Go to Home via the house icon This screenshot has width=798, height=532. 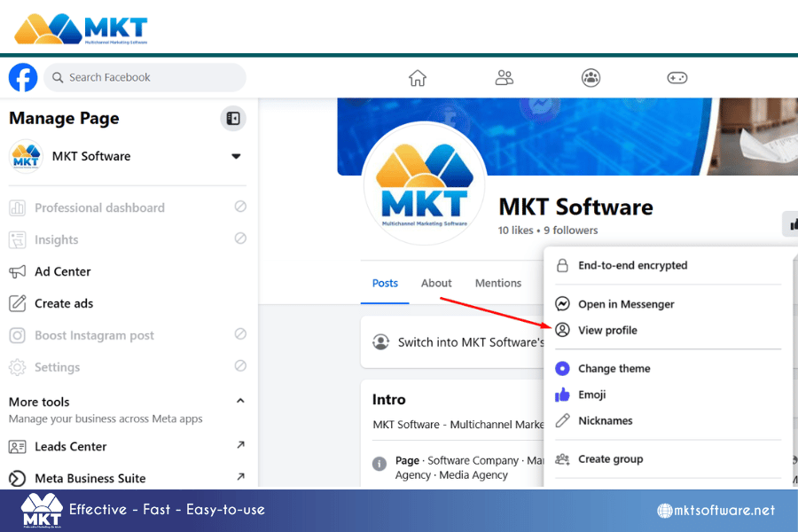(418, 78)
